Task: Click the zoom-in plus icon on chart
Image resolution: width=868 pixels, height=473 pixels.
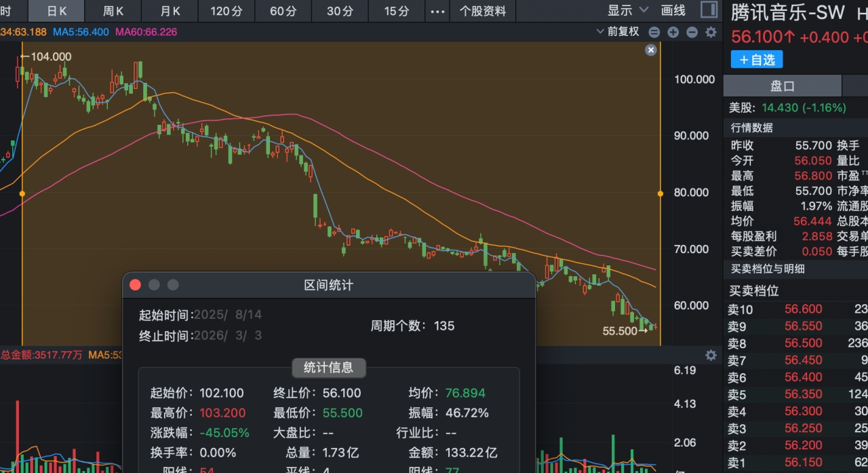Action: tap(673, 32)
